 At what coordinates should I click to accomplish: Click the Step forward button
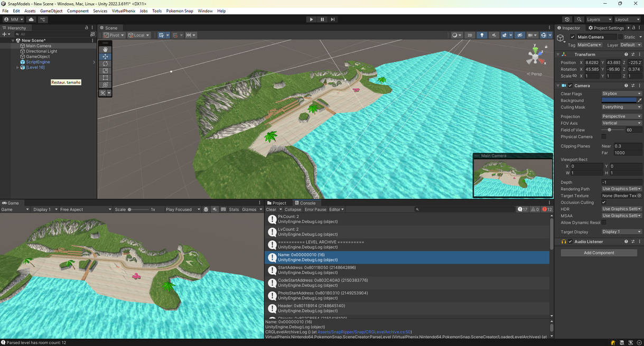click(x=333, y=20)
